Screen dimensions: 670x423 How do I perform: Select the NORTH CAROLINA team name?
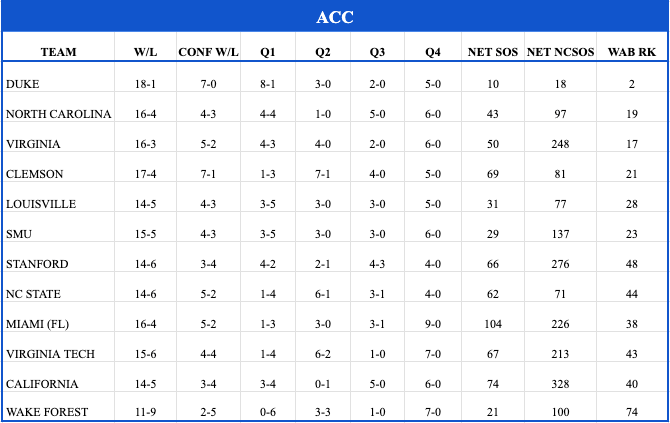tap(58, 115)
